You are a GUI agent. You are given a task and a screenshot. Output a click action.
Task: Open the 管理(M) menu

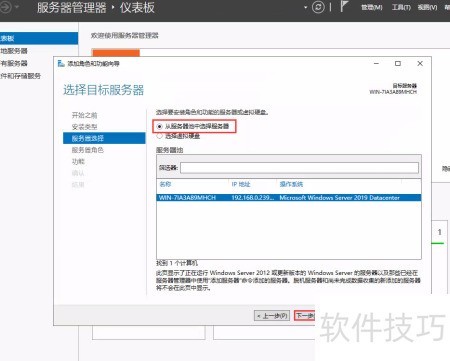(x=372, y=7)
